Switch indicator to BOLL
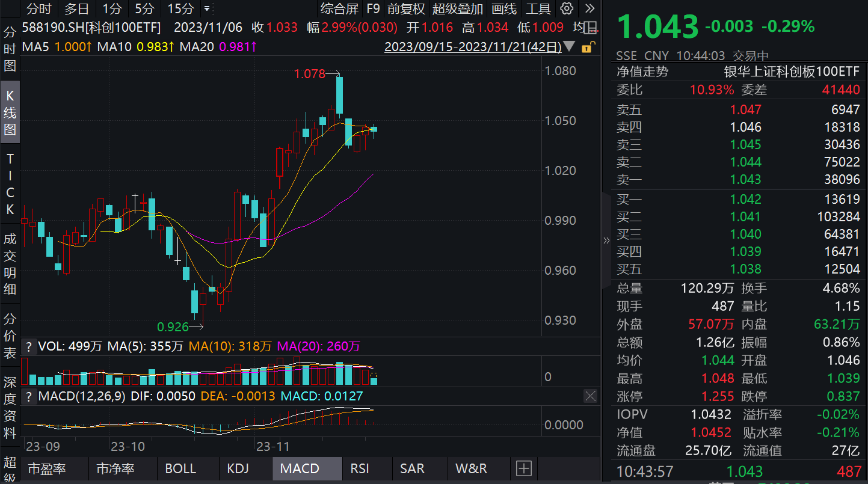Image resolution: width=868 pixels, height=484 pixels. pos(180,469)
